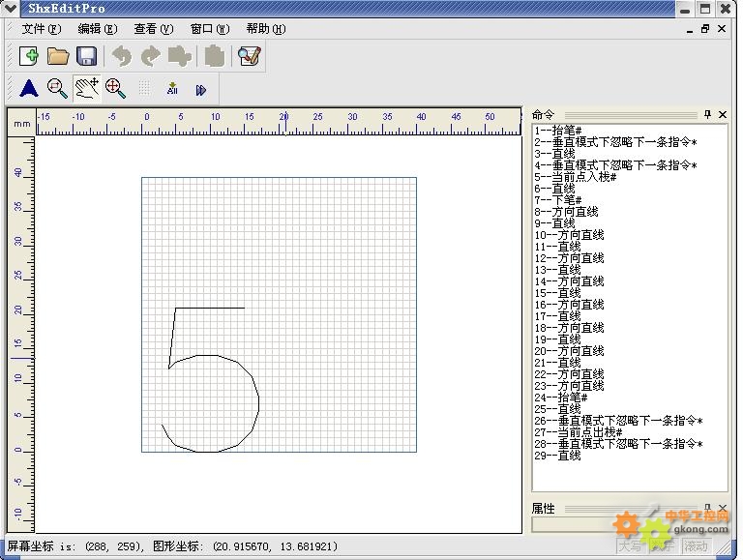Select command 23--方向直线
743x560 pixels.
[569, 386]
